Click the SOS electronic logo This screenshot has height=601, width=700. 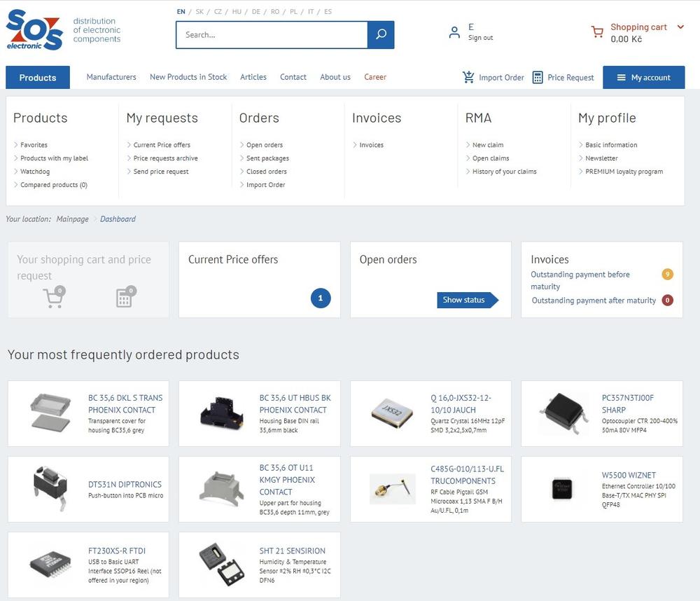point(34,29)
